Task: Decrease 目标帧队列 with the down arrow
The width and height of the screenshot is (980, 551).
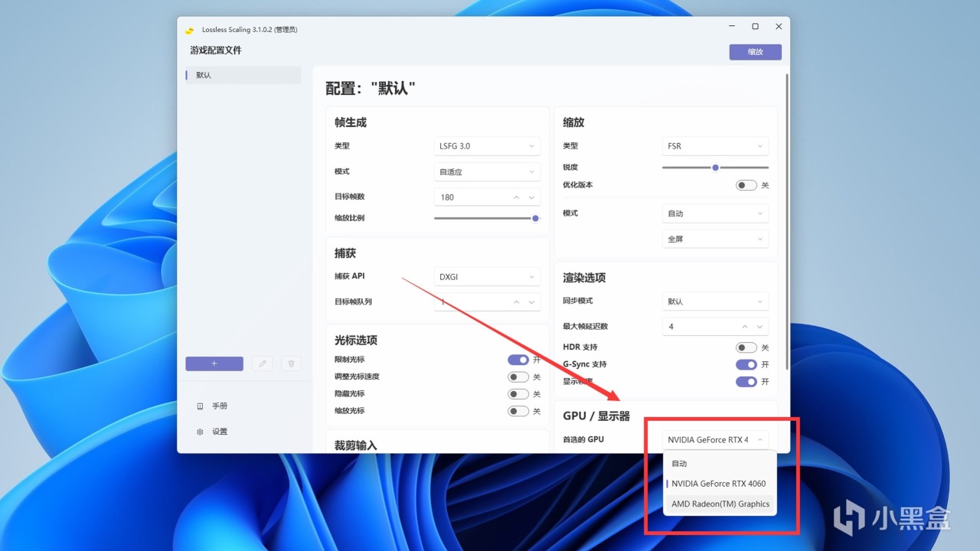Action: [531, 302]
